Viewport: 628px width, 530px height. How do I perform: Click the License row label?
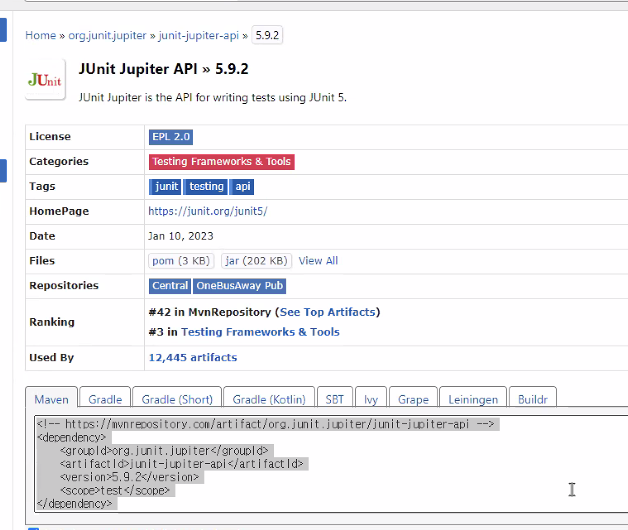pyautogui.click(x=50, y=137)
